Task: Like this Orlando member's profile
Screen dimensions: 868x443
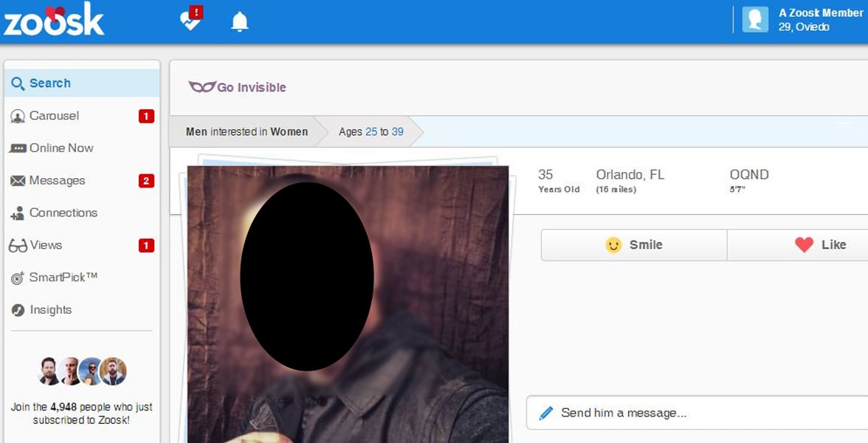Action: point(819,244)
